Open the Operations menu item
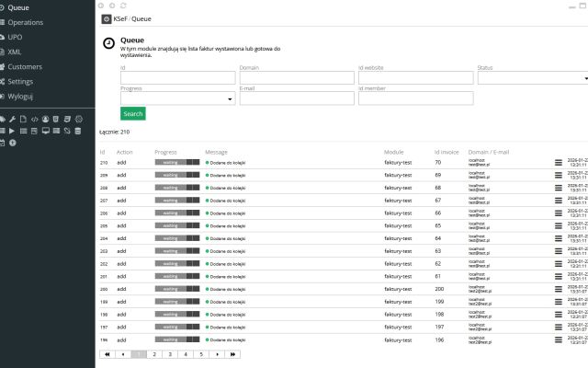Image resolution: width=588 pixels, height=368 pixels. [x=26, y=22]
